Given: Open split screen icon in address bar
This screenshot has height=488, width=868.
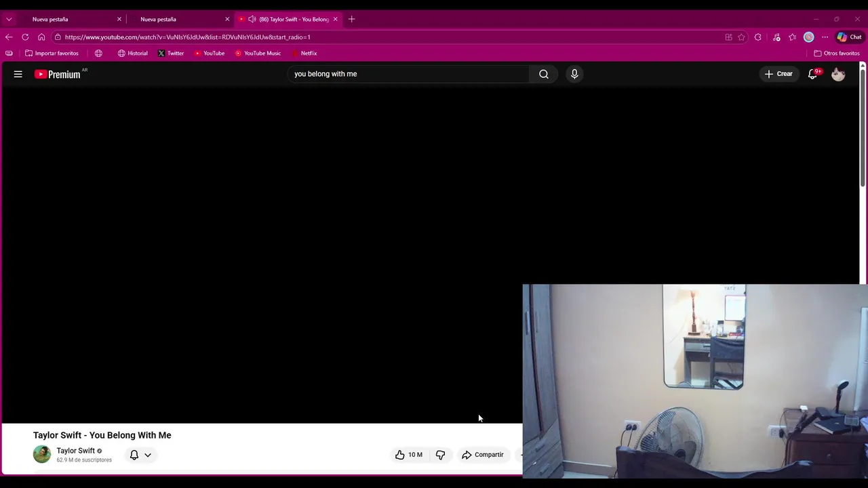Looking at the screenshot, I should [x=728, y=37].
